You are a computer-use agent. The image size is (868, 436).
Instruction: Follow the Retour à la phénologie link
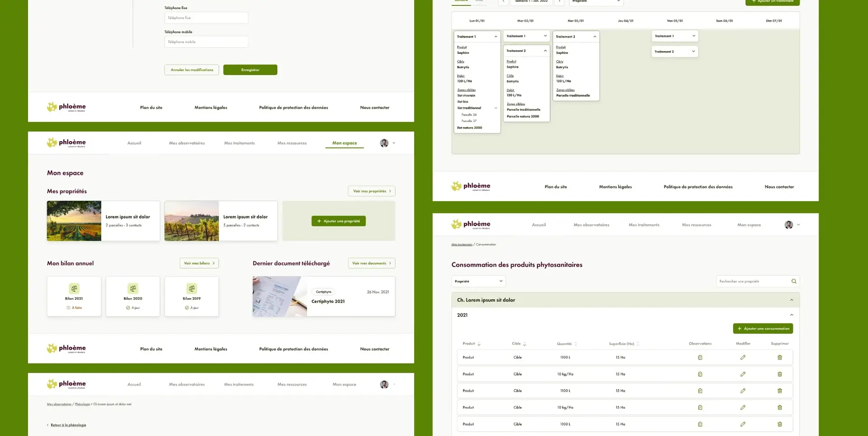pos(68,425)
